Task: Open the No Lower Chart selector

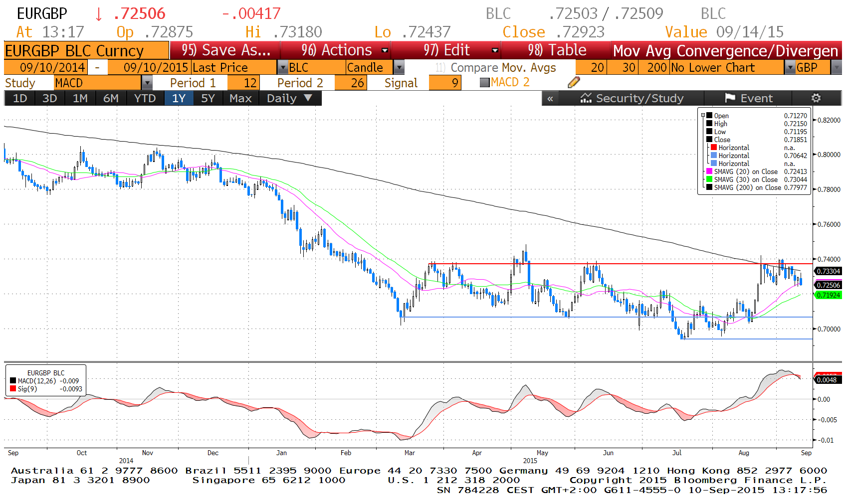Action: point(727,67)
